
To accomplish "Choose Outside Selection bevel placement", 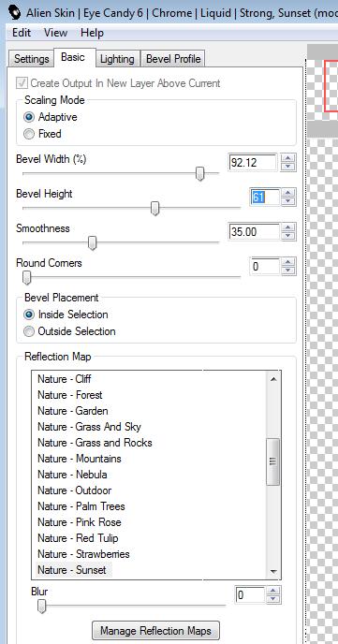I will [29, 331].
